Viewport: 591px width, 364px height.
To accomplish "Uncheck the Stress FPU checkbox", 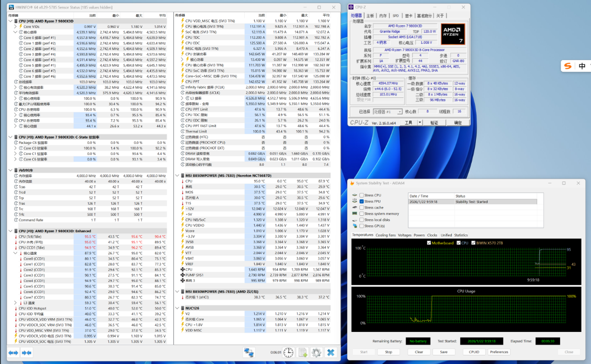I will click(361, 201).
